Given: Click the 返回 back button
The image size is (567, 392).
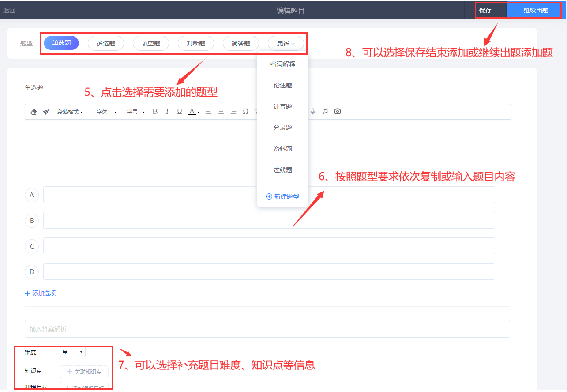Looking at the screenshot, I should click(9, 10).
